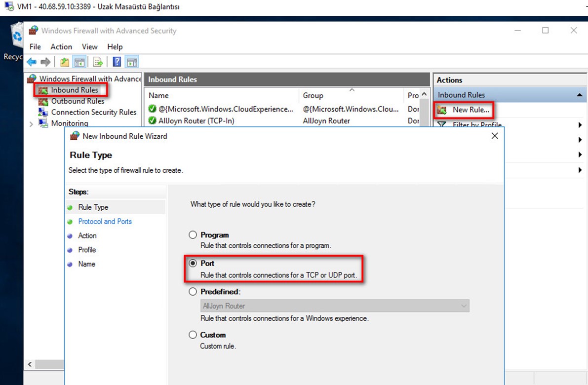Image resolution: width=588 pixels, height=385 pixels.
Task: Select the Predefined rule type radio button
Action: 193,291
